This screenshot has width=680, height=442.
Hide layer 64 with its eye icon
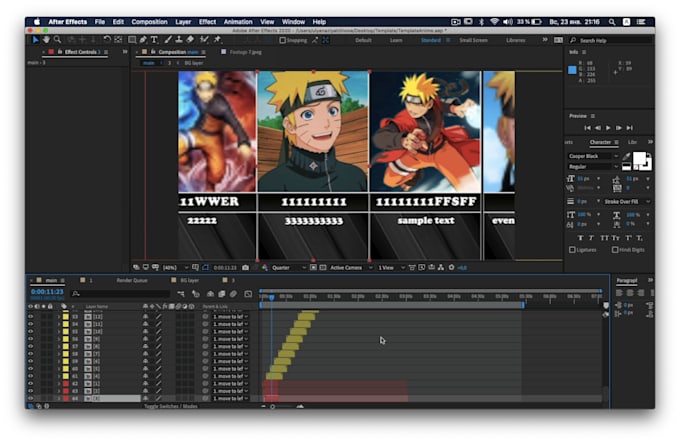(x=30, y=398)
